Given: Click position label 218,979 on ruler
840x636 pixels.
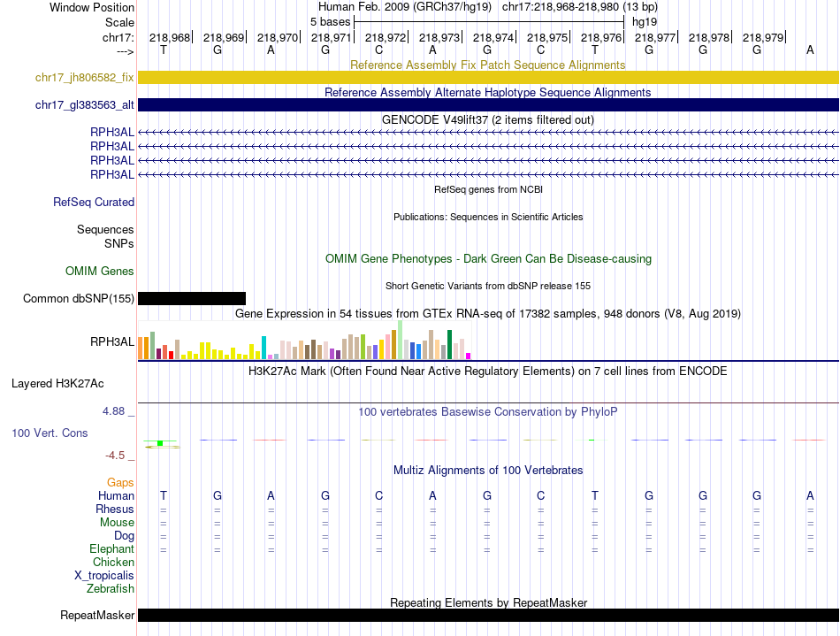Looking at the screenshot, I should click(763, 37).
